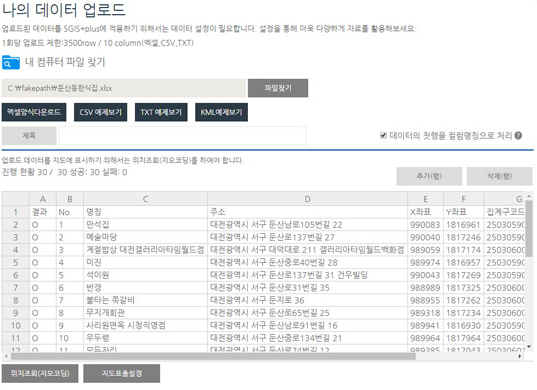537x390 pixels.
Task: Click 위치조회(지오코딩) button
Action: 40,373
